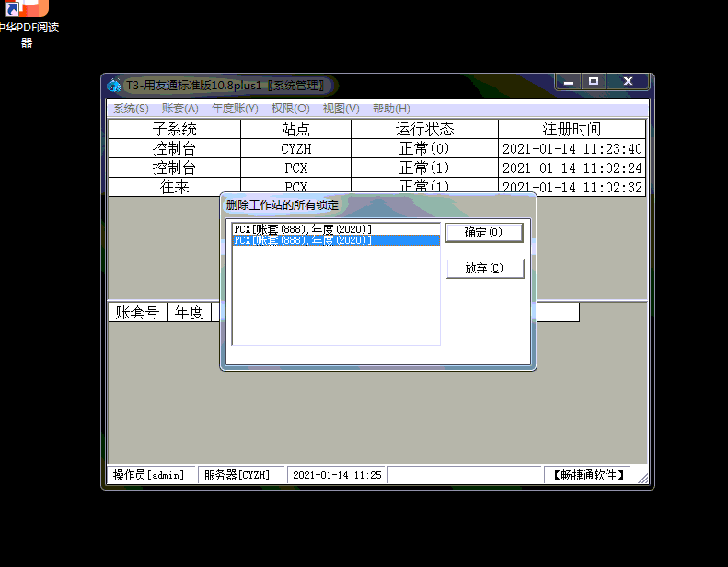Open the 权限(O) menu
This screenshot has width=728, height=567.
tap(290, 109)
